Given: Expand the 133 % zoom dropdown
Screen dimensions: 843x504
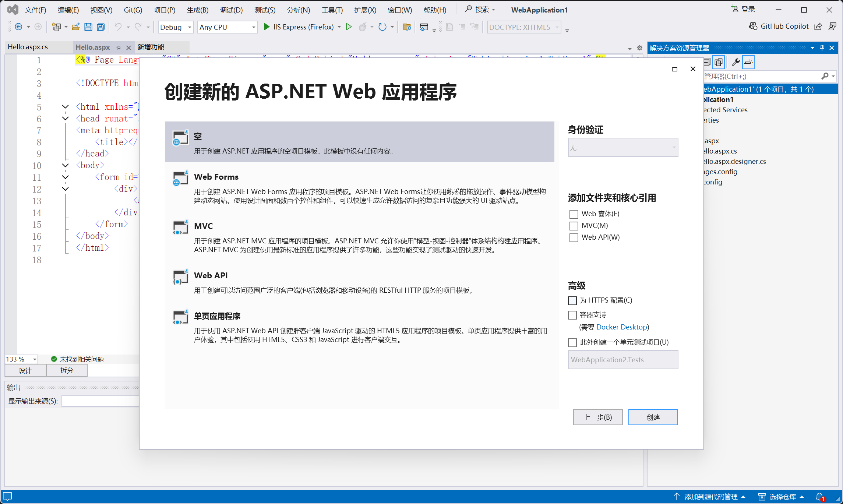Looking at the screenshot, I should coord(35,359).
